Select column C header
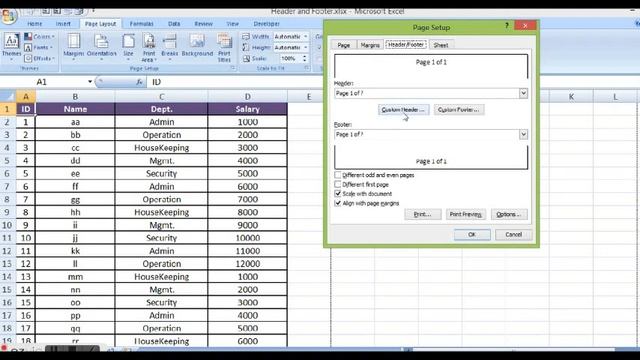 (162, 97)
